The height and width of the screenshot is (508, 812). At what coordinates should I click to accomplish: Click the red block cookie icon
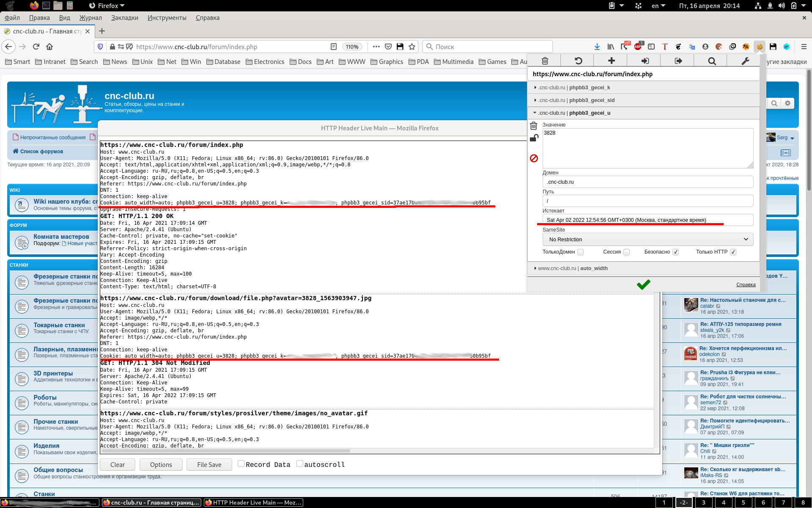click(534, 158)
